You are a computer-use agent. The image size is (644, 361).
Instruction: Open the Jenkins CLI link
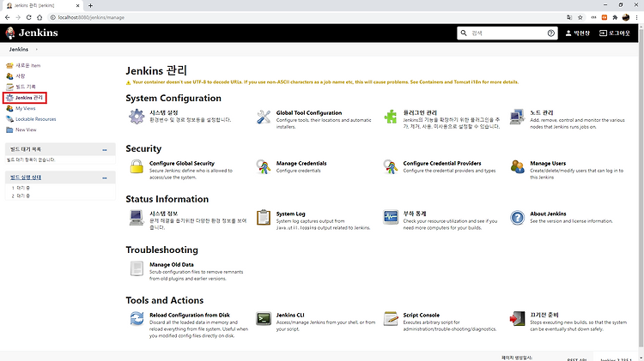coord(290,315)
